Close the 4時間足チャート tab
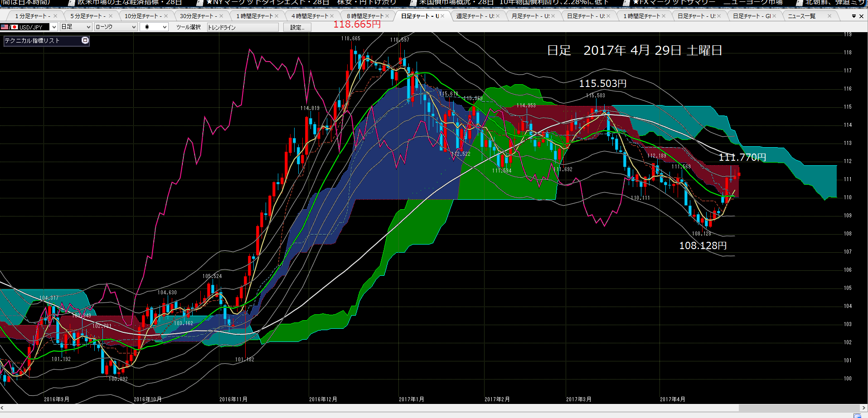Viewport: 868px width, 418px height. 332,16
